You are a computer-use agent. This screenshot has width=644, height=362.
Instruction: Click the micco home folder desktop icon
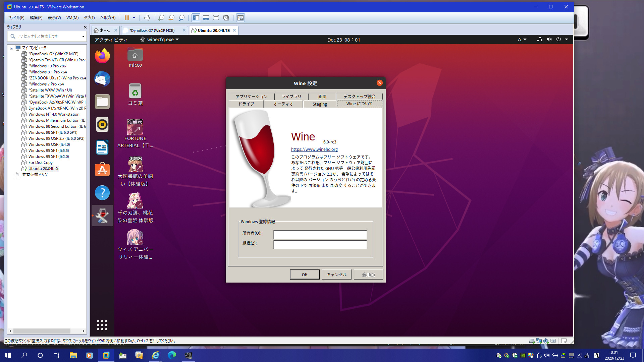tap(135, 58)
